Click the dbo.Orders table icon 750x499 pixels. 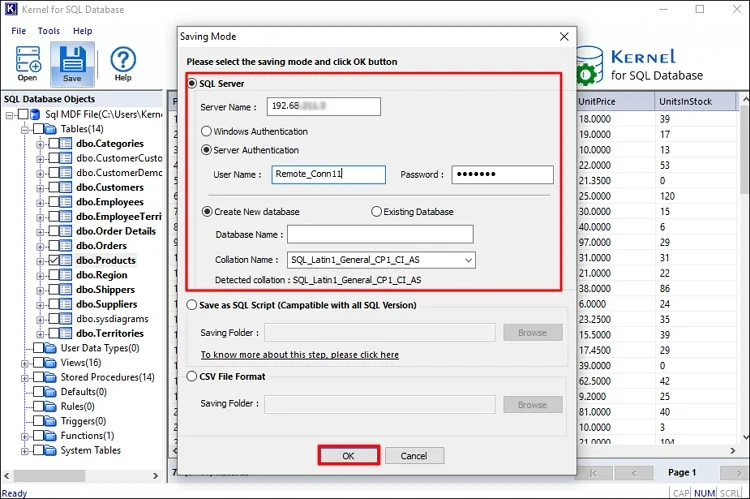[66, 246]
